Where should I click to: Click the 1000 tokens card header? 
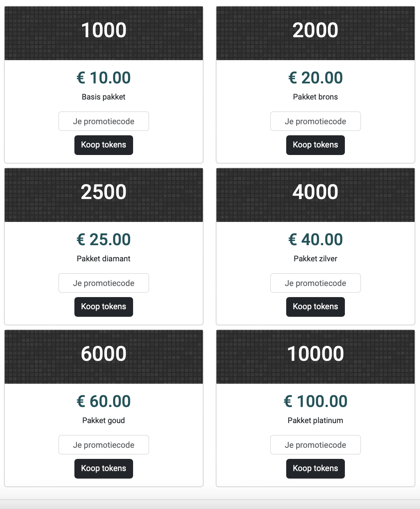(103, 33)
